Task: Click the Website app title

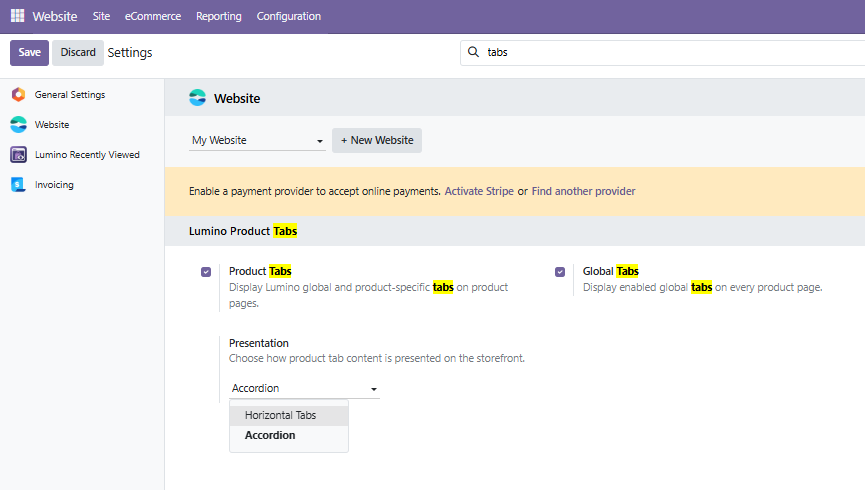Action: pos(55,16)
